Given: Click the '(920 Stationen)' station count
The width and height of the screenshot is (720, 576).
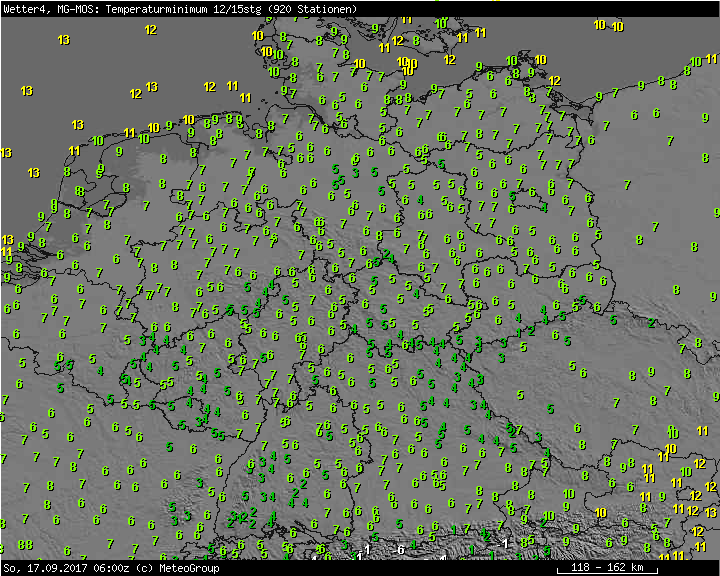Looking at the screenshot, I should tap(313, 9).
